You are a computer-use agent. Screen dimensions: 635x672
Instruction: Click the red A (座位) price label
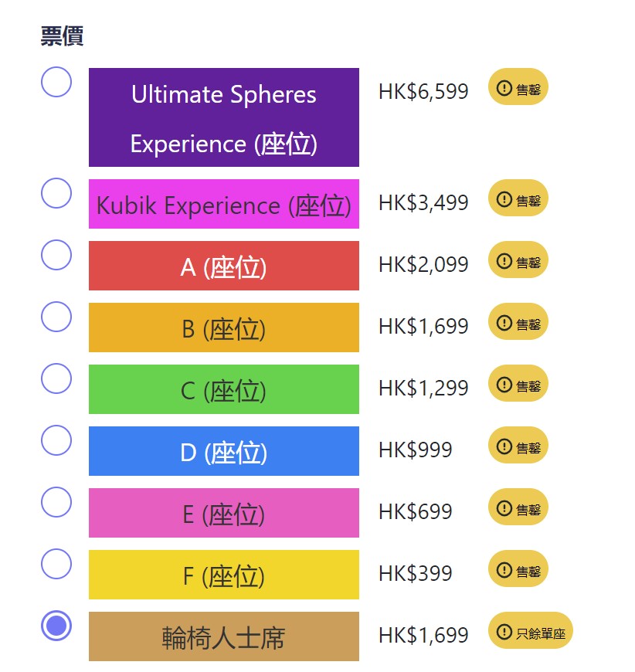coord(224,266)
